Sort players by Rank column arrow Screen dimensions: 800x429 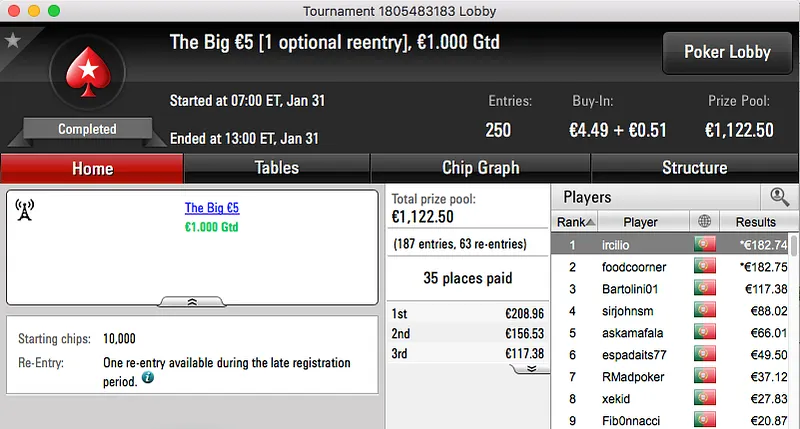(x=591, y=222)
